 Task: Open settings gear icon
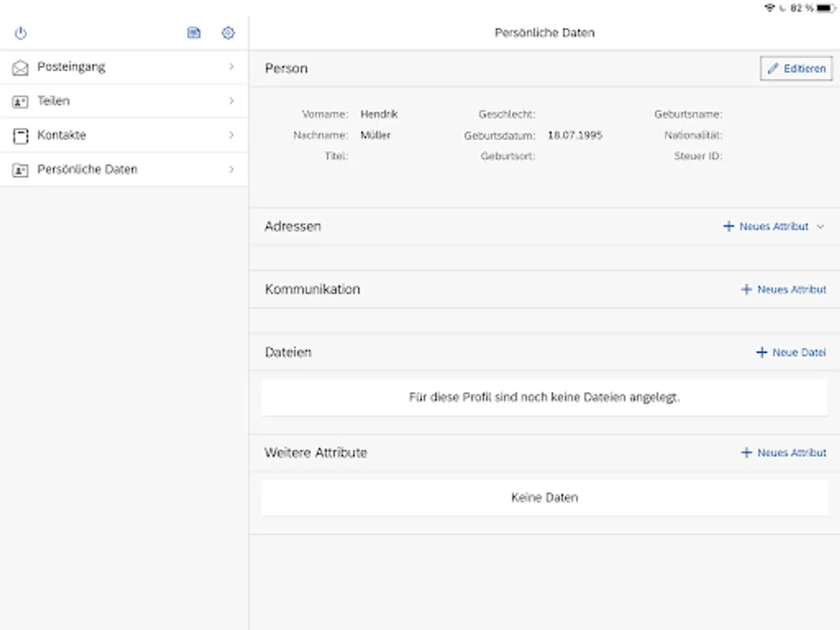[228, 33]
